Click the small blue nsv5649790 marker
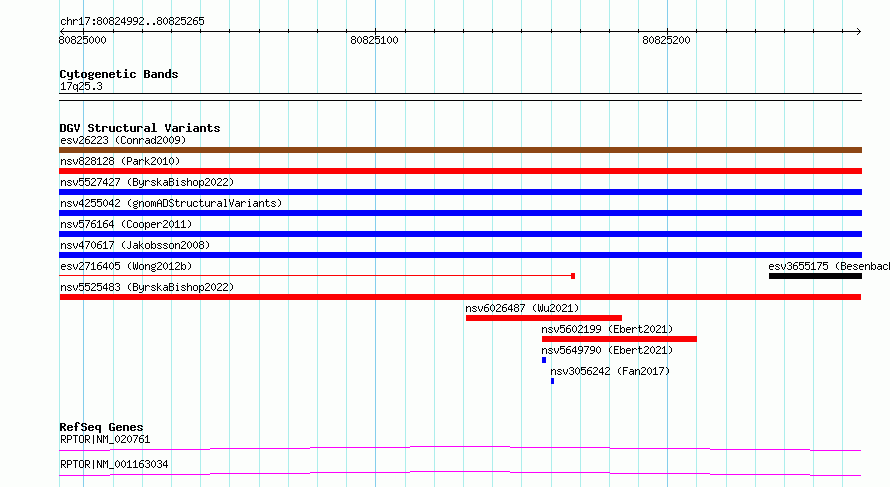890x487 pixels. (544, 360)
